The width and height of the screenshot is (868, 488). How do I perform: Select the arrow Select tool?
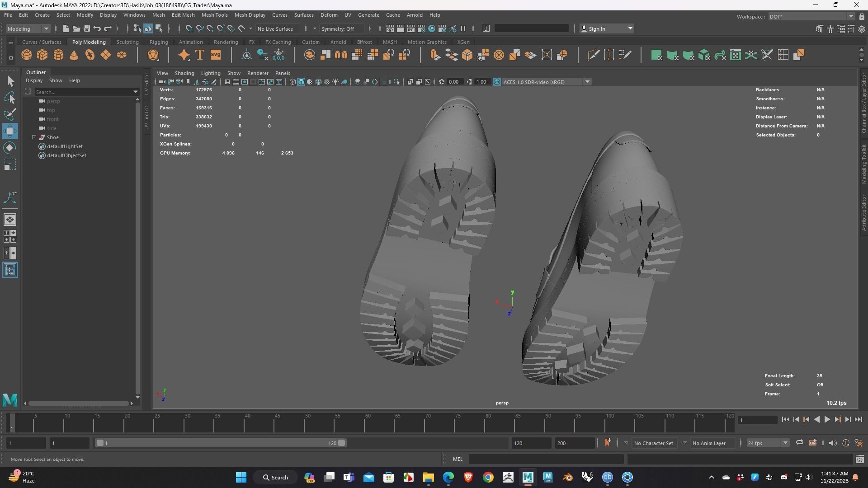tap(10, 81)
